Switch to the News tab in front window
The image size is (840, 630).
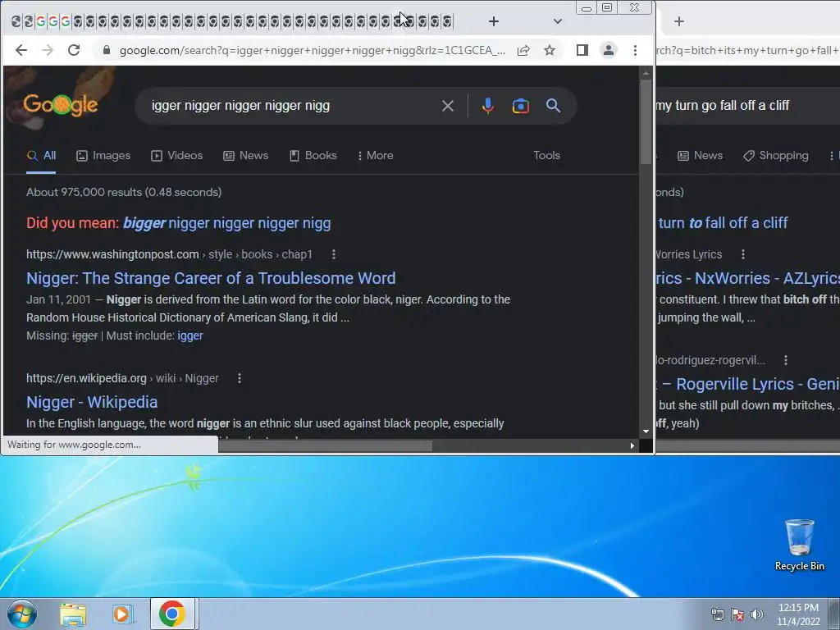246,155
